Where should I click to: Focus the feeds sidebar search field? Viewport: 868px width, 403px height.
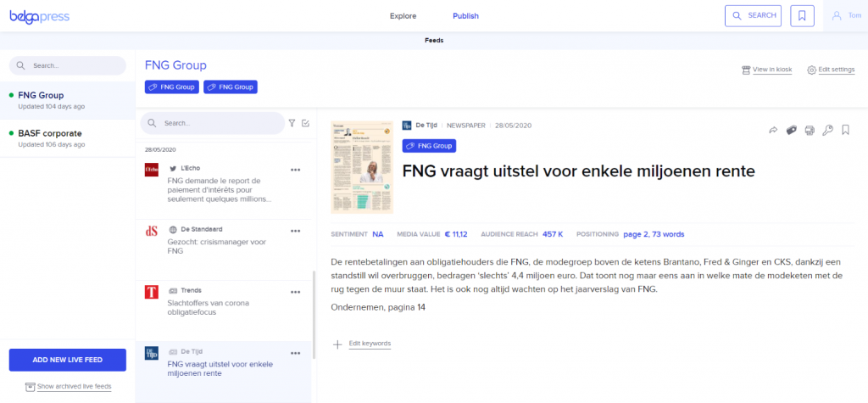[x=68, y=65]
